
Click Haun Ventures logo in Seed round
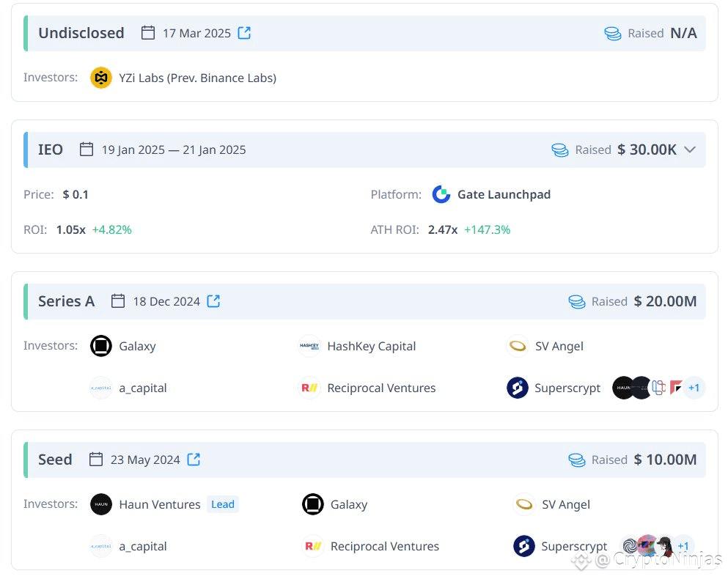[x=101, y=504]
